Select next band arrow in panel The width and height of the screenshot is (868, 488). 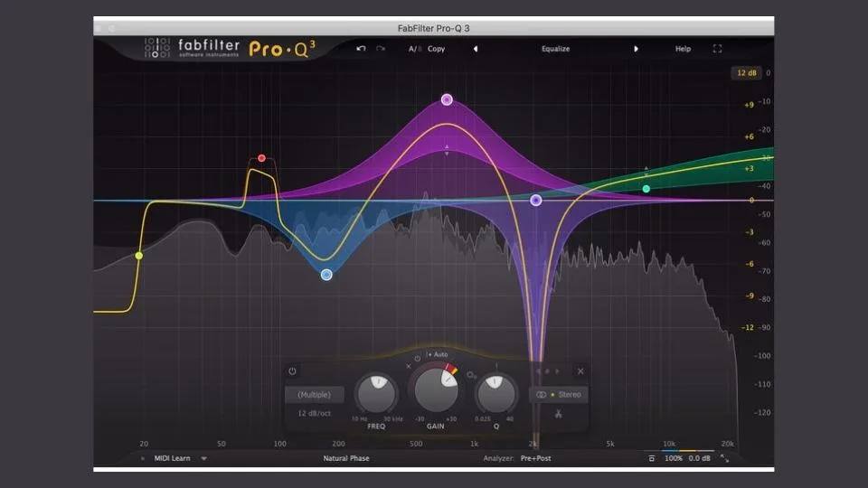click(x=557, y=371)
